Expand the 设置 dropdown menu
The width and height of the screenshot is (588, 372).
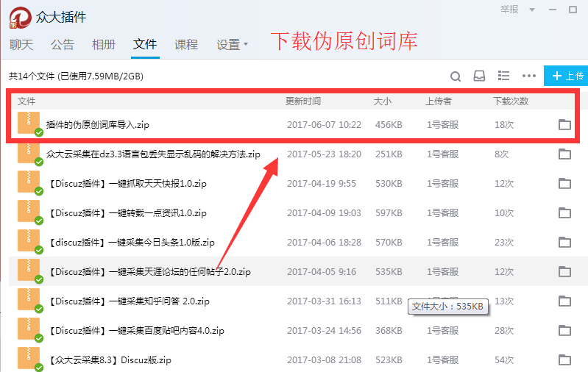(x=232, y=45)
